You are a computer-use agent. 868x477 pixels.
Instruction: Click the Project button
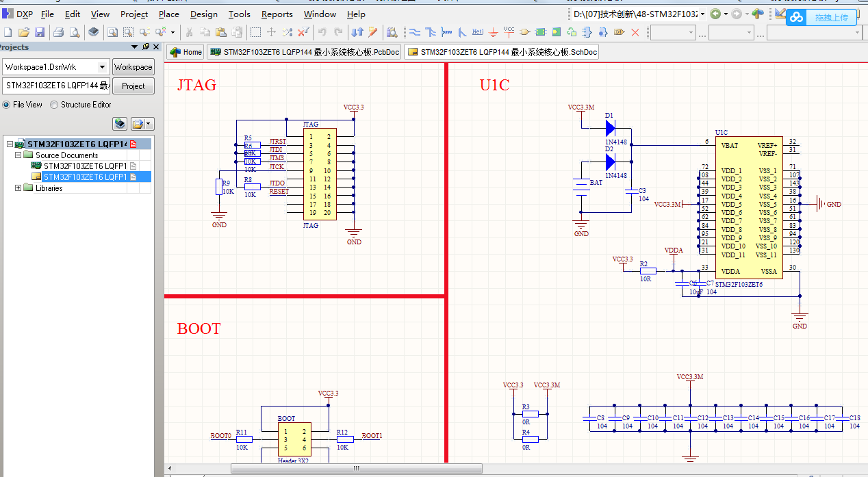point(133,86)
